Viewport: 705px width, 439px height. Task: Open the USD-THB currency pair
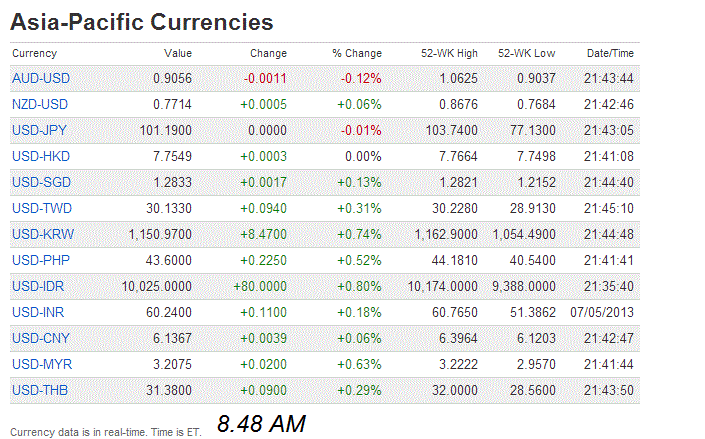coord(41,390)
